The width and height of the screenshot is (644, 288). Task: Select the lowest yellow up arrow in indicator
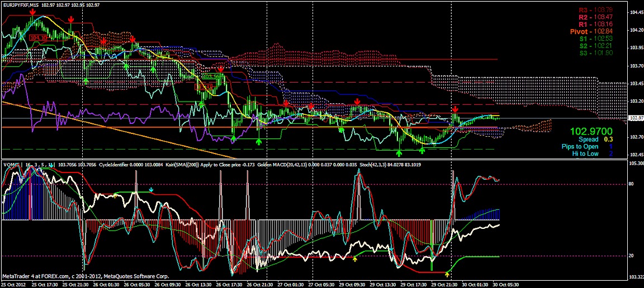click(x=446, y=273)
